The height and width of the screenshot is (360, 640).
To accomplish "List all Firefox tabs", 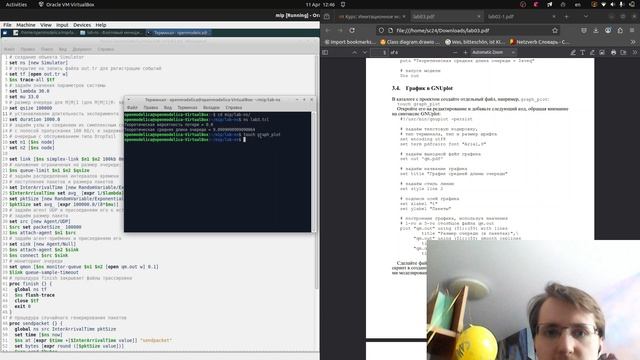I will 586,17.
